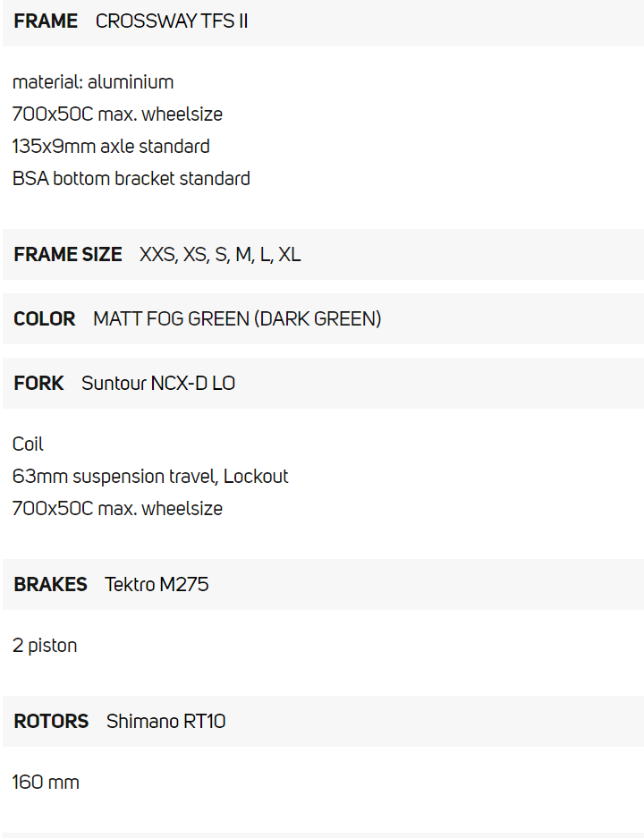Click the 'Coil' fork spec line

(28, 444)
